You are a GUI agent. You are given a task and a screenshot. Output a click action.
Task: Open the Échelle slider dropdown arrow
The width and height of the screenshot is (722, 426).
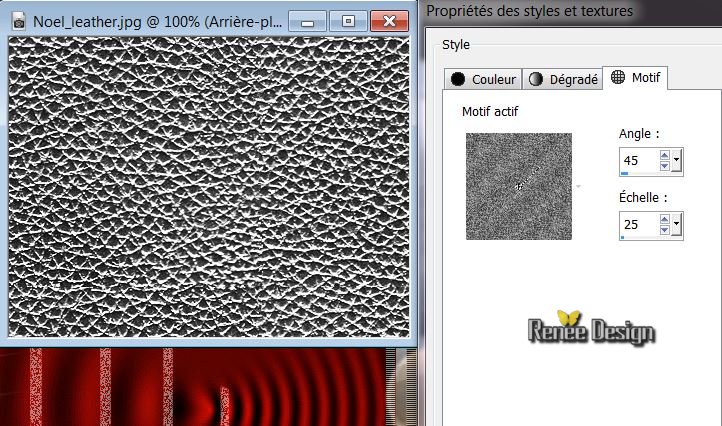(676, 224)
